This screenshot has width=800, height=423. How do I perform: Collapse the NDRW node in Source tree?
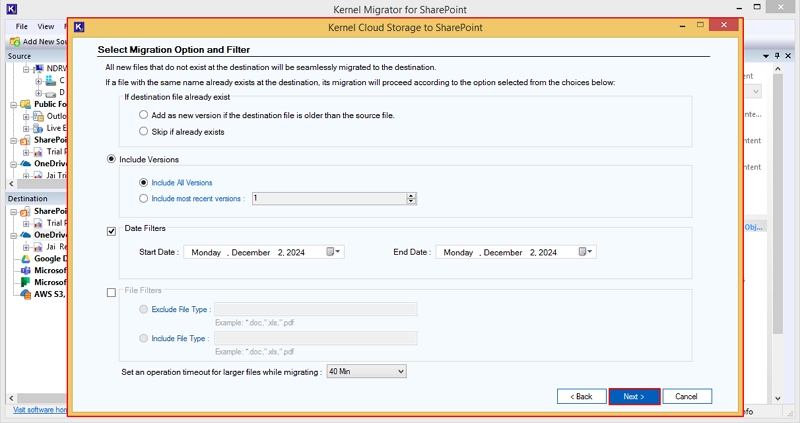coord(26,68)
